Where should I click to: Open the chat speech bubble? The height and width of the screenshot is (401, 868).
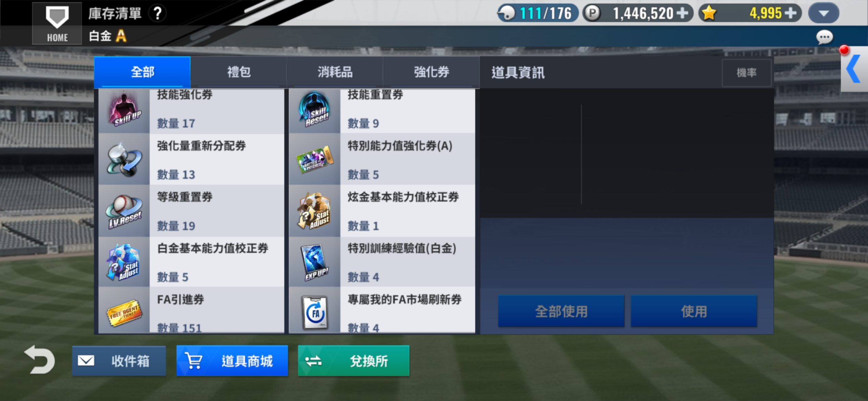tap(824, 37)
